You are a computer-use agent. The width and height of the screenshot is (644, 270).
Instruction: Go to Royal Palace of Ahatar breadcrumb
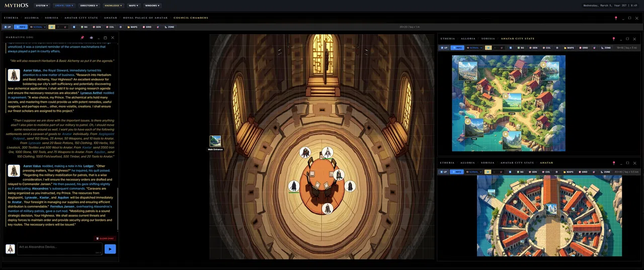click(145, 18)
